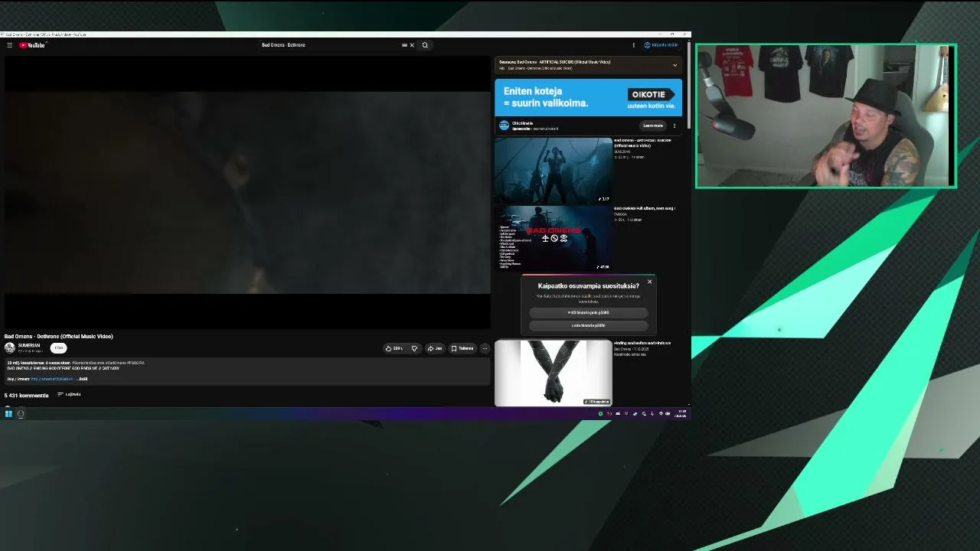Screen dimensions: 980x551
Task: Close the 'Kaipaatko osuvampia suosituksia?' popup
Action: (x=649, y=282)
